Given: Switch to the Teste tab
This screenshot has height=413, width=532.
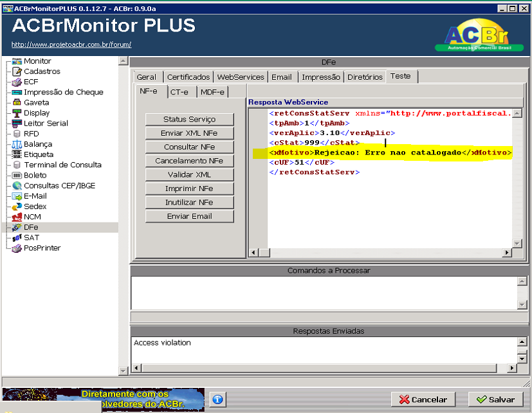Looking at the screenshot, I should 401,76.
